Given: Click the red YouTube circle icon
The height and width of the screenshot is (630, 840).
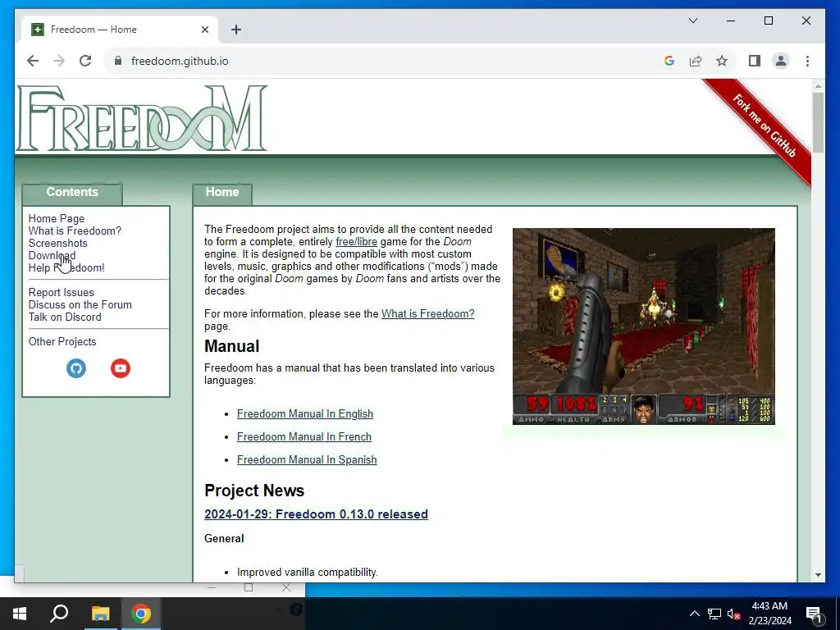Looking at the screenshot, I should (121, 368).
